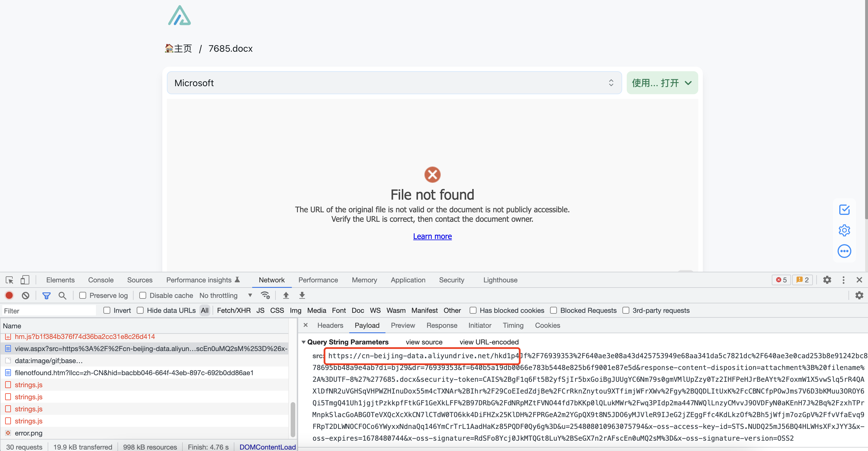
Task: Click the errors count badge showing 5
Action: click(782, 280)
